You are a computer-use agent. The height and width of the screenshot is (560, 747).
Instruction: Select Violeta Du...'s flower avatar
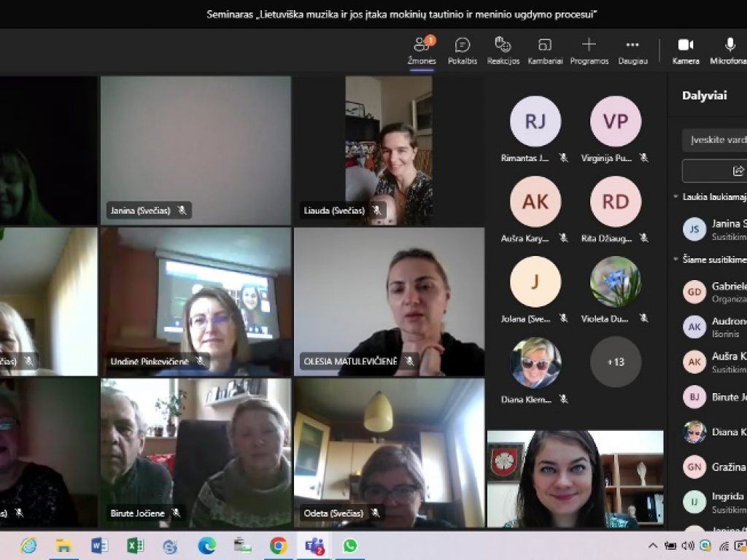(x=616, y=282)
